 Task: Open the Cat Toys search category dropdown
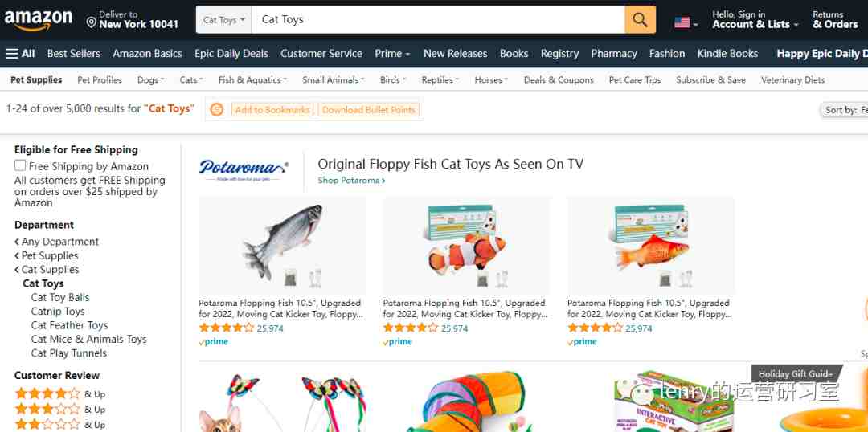[x=223, y=20]
